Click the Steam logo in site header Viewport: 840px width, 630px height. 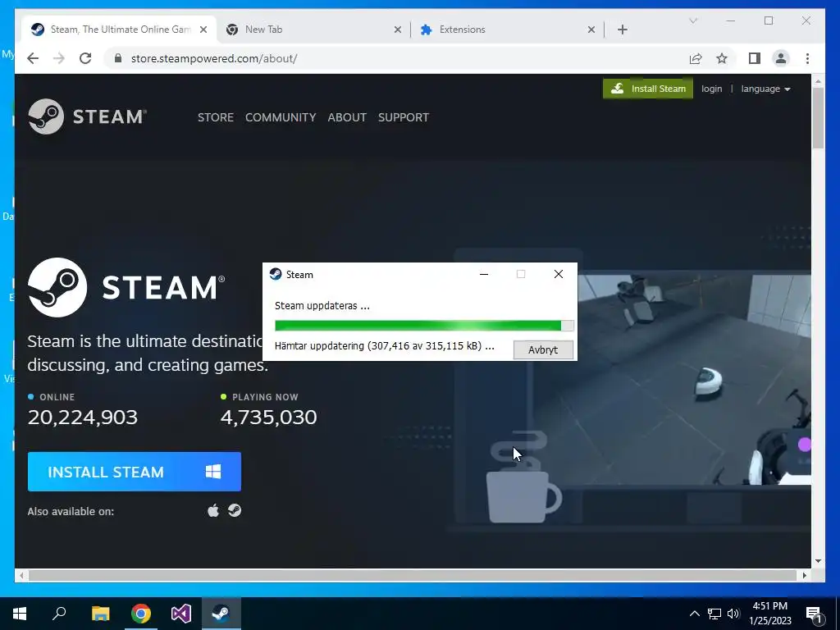87,116
